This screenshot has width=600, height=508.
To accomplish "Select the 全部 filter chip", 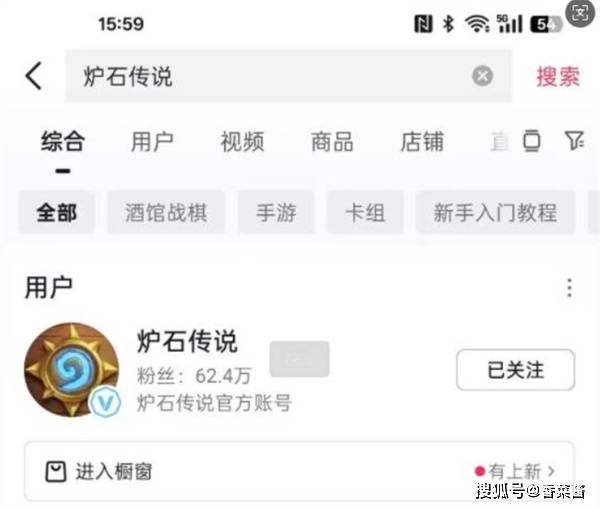I will coord(57,212).
